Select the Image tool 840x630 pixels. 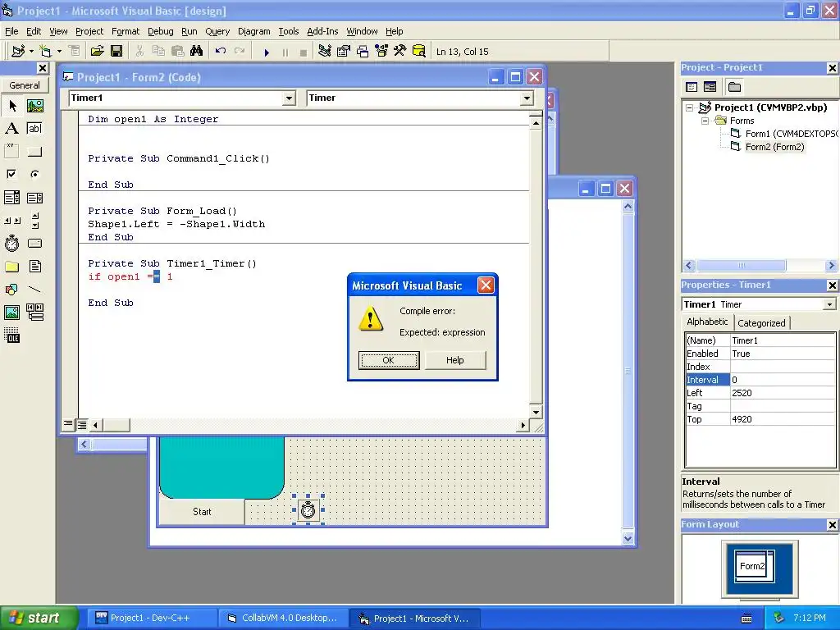[11, 313]
